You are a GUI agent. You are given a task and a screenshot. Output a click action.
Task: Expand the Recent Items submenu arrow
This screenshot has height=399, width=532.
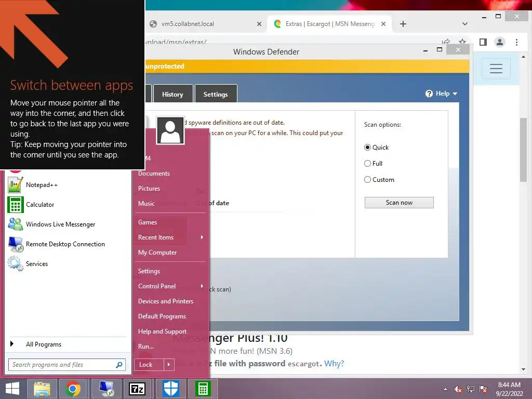(202, 237)
